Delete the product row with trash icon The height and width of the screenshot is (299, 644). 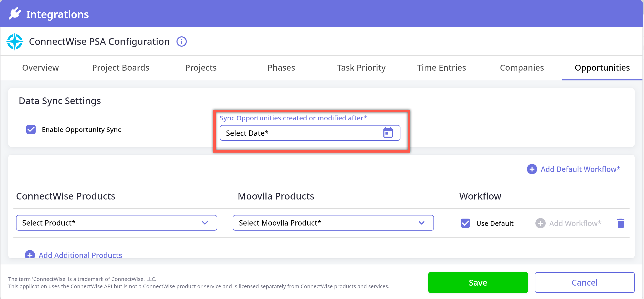(621, 223)
